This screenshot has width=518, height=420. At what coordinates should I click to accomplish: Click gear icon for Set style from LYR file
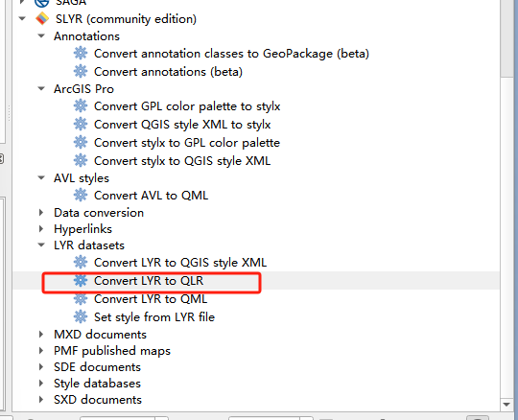point(81,317)
